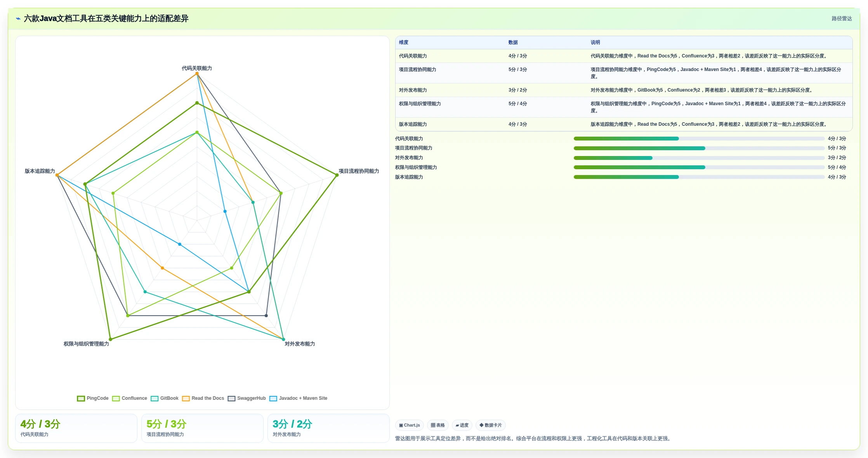Click the 表格 tag chip
868x458 pixels.
pos(438,425)
